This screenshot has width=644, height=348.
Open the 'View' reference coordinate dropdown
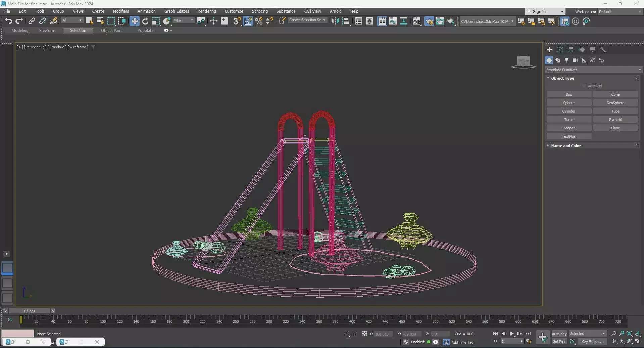coord(183,20)
